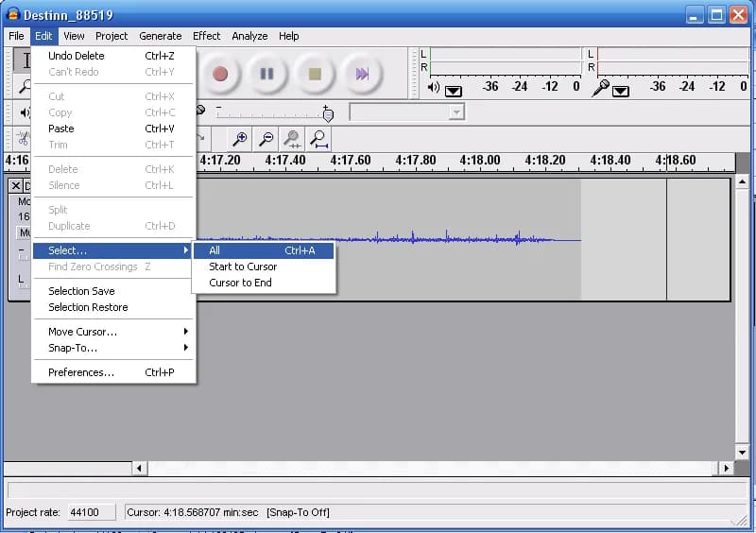Viewport: 756px width, 533px height.
Task: Expand the Move Cursor submenu
Action: (x=113, y=332)
